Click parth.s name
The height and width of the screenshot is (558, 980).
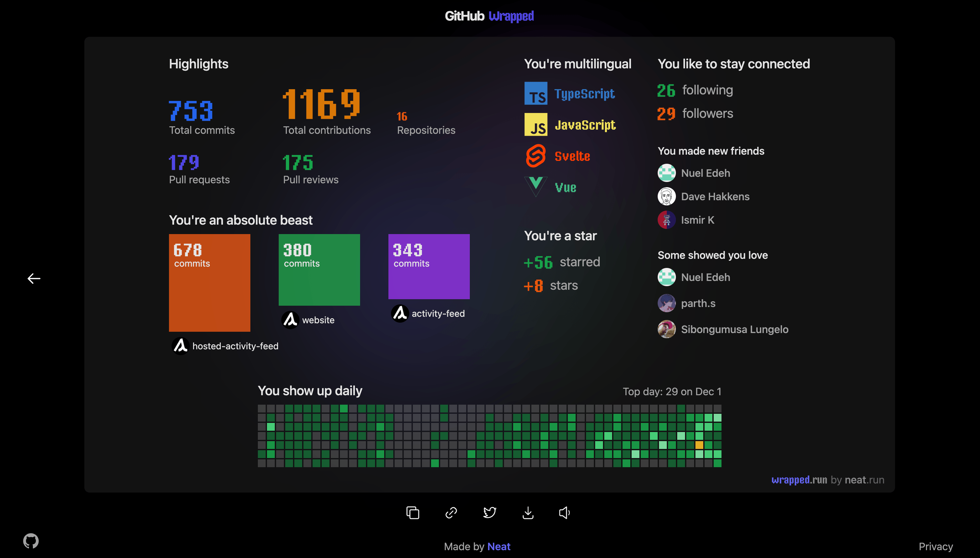(698, 303)
